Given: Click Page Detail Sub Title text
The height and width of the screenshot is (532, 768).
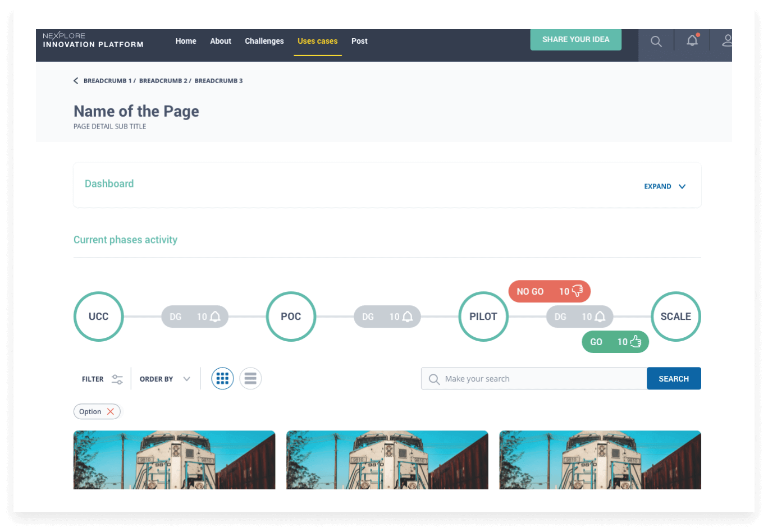Looking at the screenshot, I should click(110, 127).
